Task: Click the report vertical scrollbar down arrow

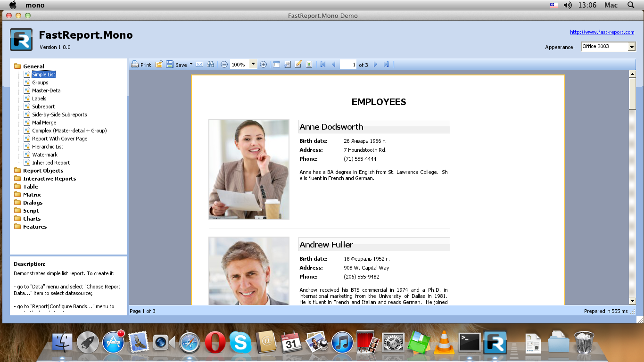Action: pos(632,301)
